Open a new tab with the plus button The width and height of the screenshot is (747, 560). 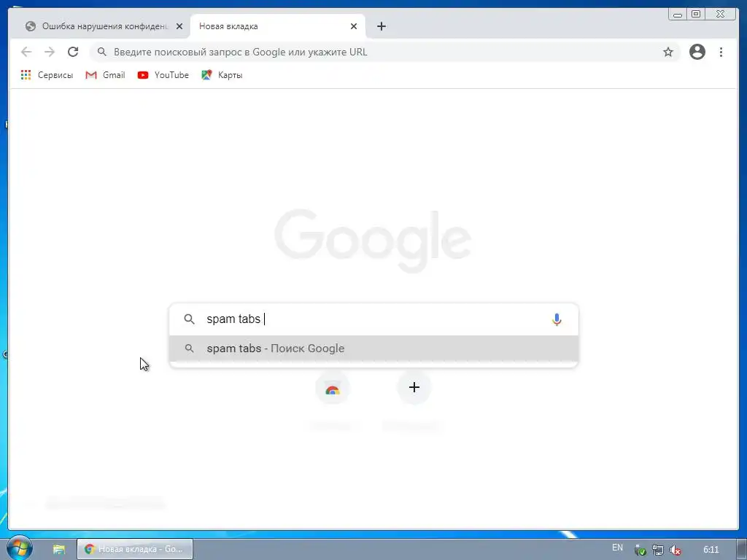coord(381,27)
